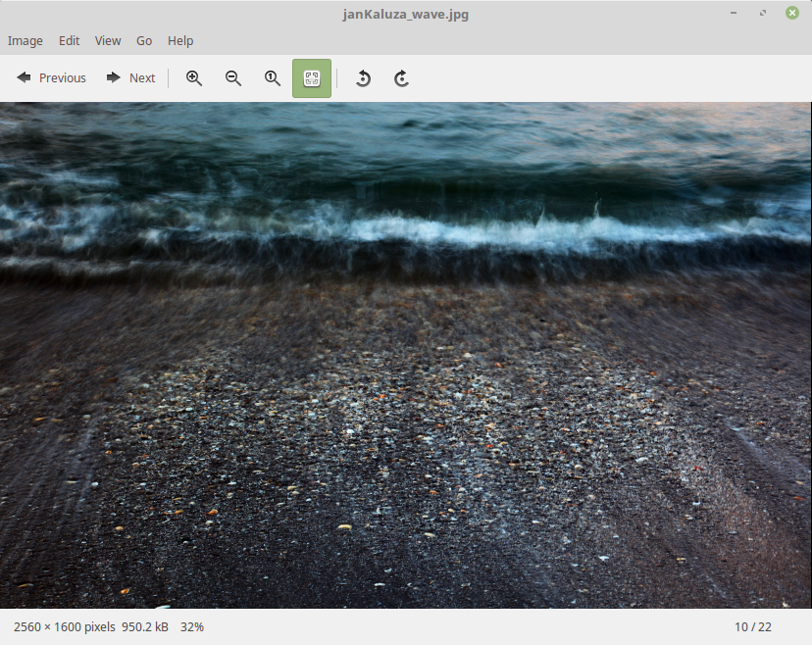The image size is (812, 645).
Task: Close the image viewer window
Action: click(x=792, y=13)
